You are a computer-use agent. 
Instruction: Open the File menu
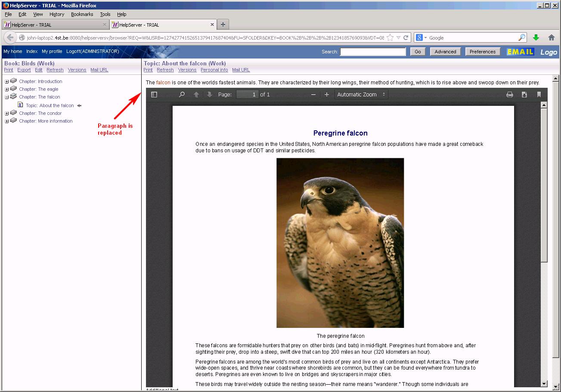(x=8, y=14)
